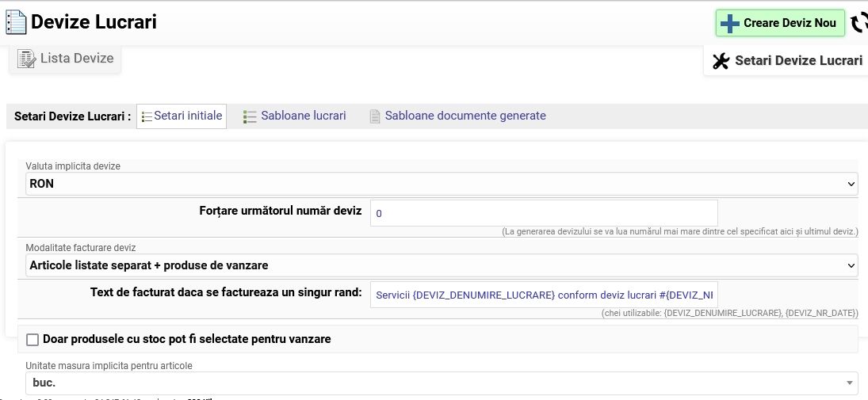
Task: Open the Sabloane documente generate tab
Action: [465, 116]
